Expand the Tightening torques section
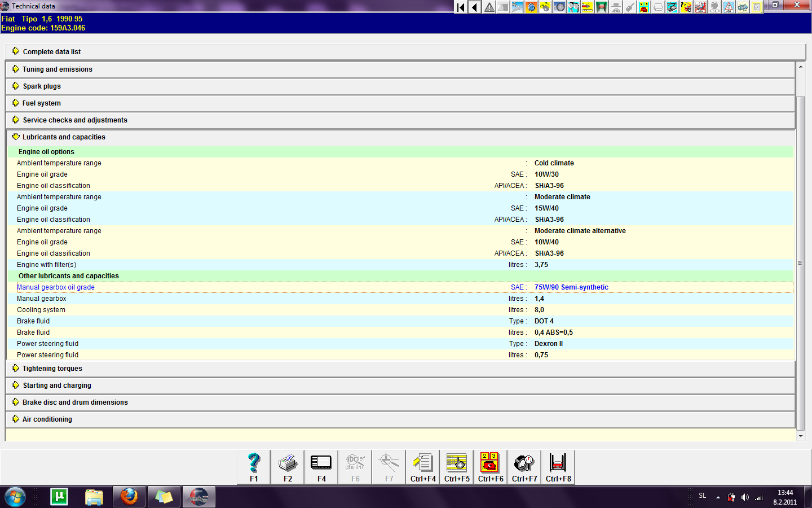Image resolution: width=812 pixels, height=508 pixels. pos(400,369)
